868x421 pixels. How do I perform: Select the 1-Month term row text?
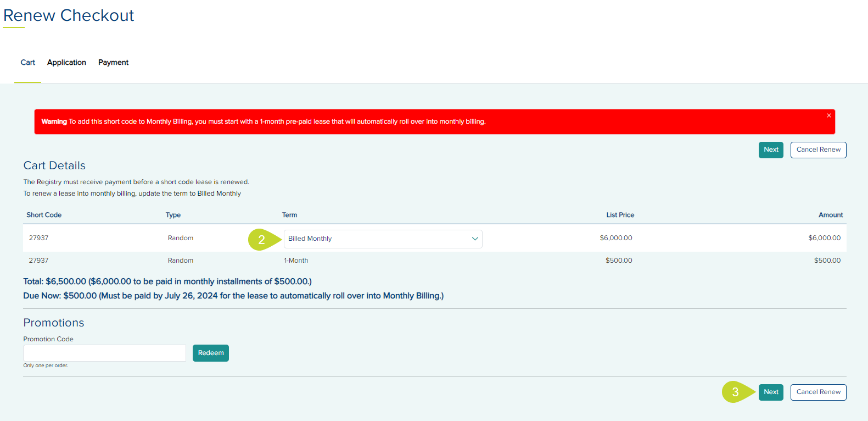296,261
